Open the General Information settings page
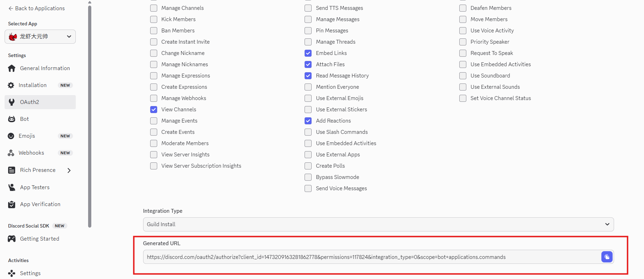This screenshot has height=279, width=644. 40,68
